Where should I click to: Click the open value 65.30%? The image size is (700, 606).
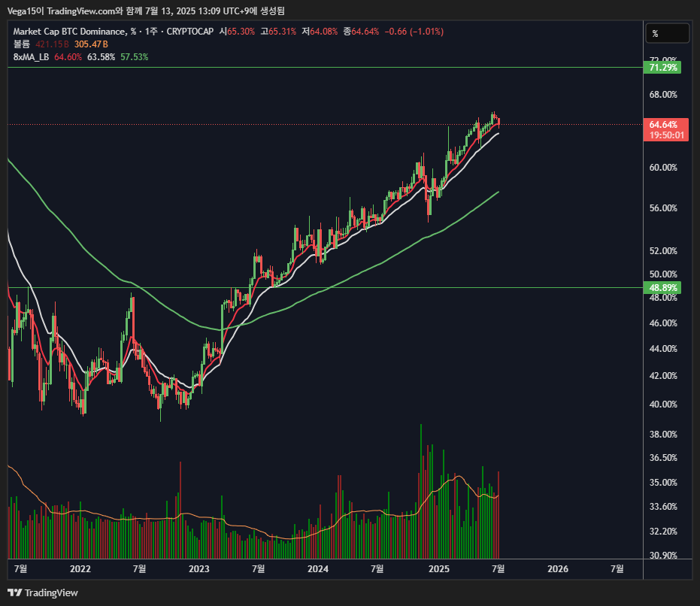click(241, 32)
